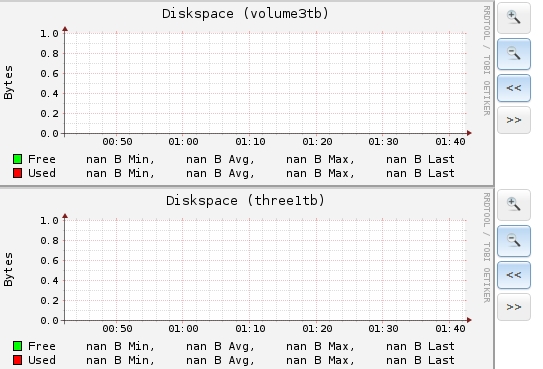This screenshot has height=369, width=543.
Task: Click the Bytes axis label of volume3tb graph
Action: (x=8, y=82)
